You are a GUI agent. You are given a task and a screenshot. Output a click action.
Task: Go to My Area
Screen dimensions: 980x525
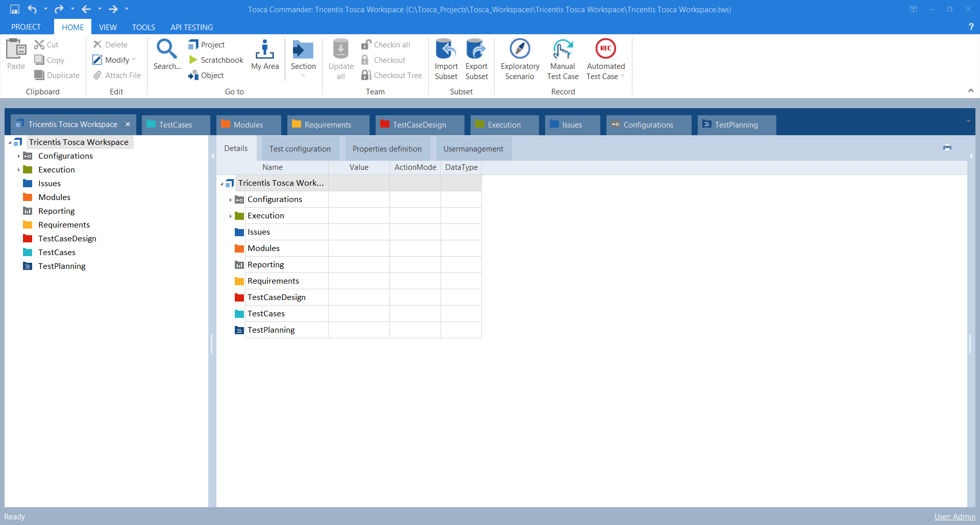265,49
